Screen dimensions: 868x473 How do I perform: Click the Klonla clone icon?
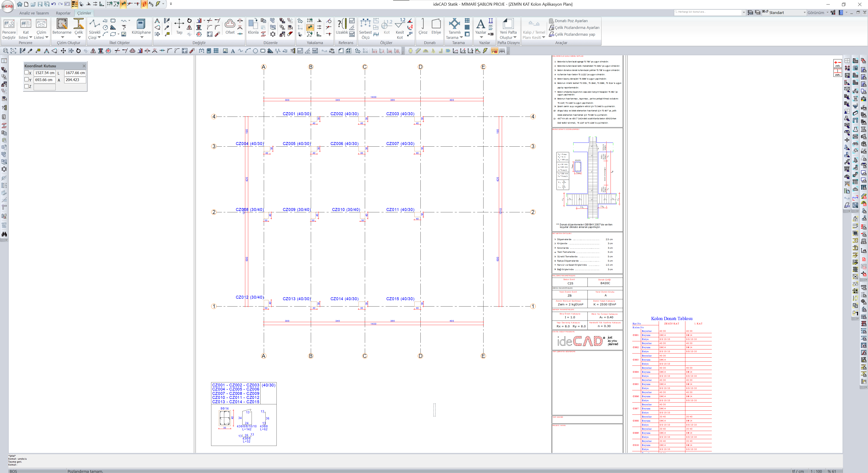(253, 24)
